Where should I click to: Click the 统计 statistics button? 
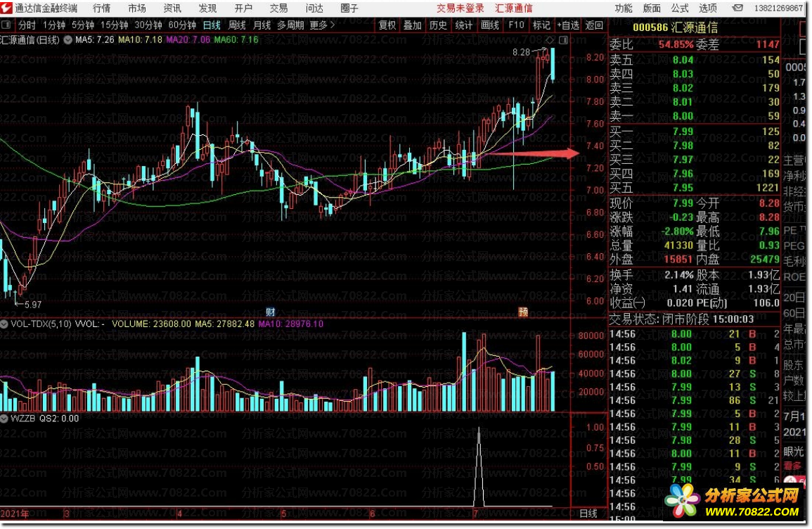coord(464,25)
